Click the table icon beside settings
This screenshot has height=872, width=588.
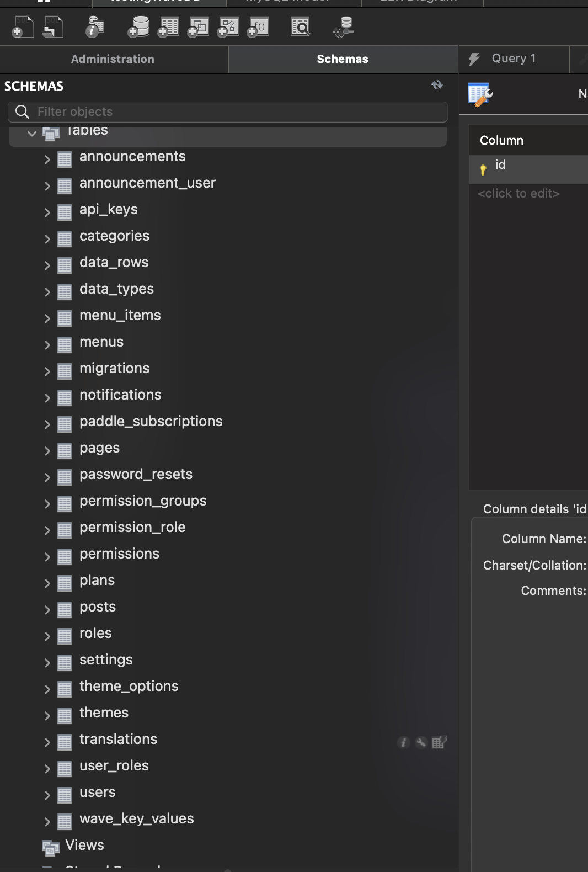click(65, 663)
